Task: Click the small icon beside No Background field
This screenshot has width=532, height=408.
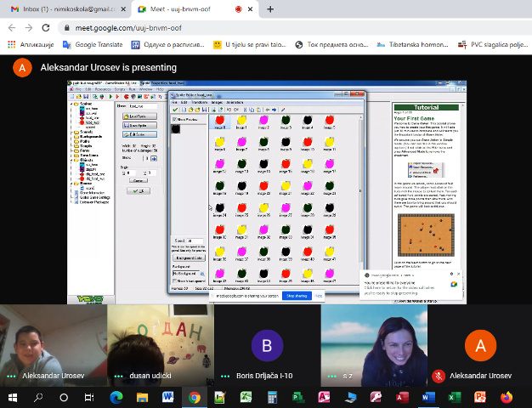Action: coord(202,274)
